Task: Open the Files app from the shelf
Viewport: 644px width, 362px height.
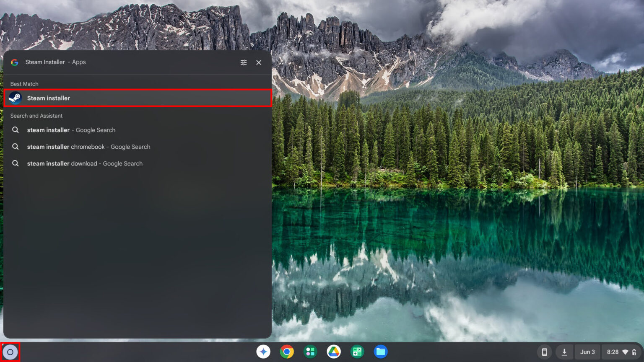Action: click(381, 352)
